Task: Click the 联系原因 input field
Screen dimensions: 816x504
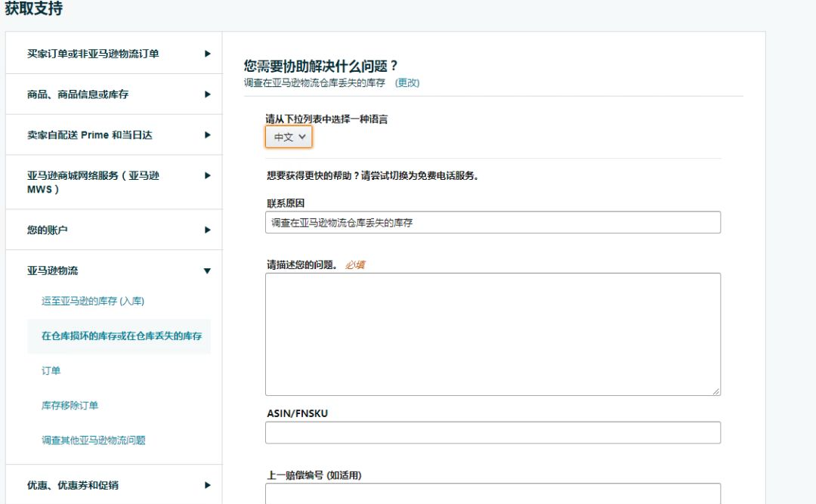Action: click(493, 222)
